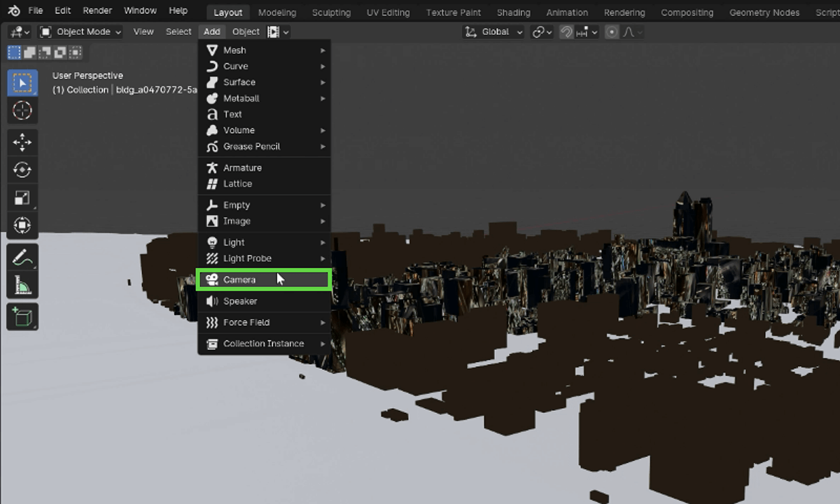Set selection mode to new selection
This screenshot has height=504, width=840.
tap(14, 52)
